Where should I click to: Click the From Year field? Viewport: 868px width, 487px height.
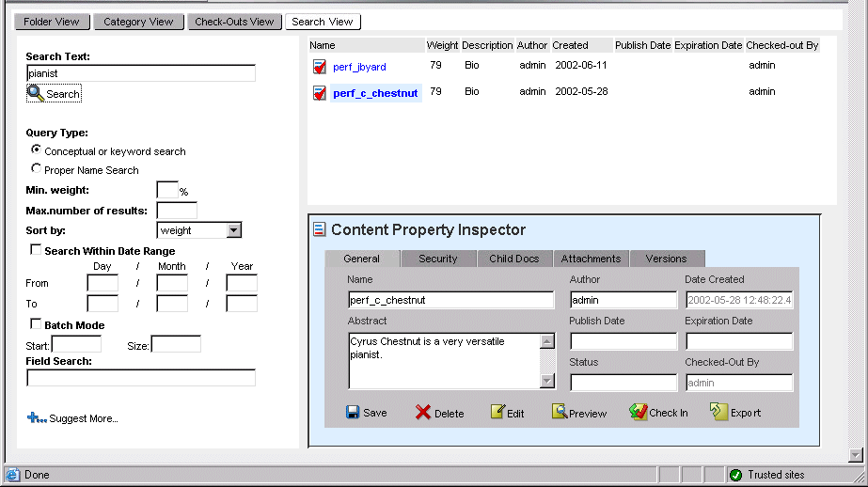coord(242,283)
